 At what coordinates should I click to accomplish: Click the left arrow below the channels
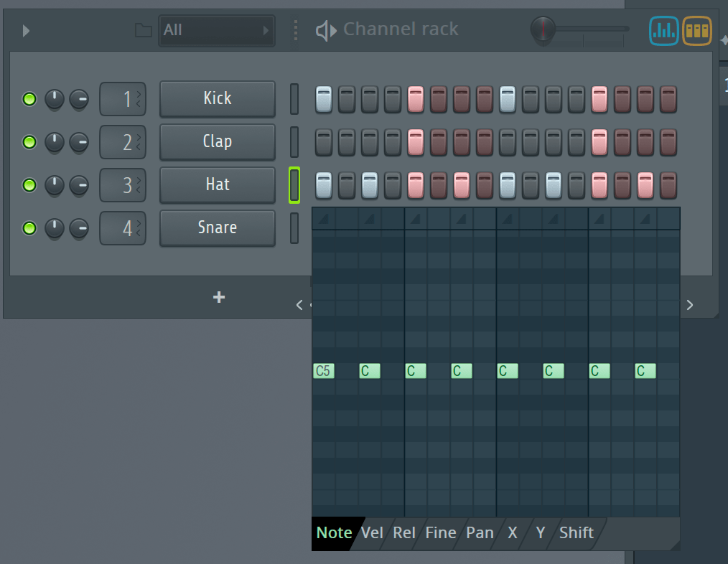[299, 304]
